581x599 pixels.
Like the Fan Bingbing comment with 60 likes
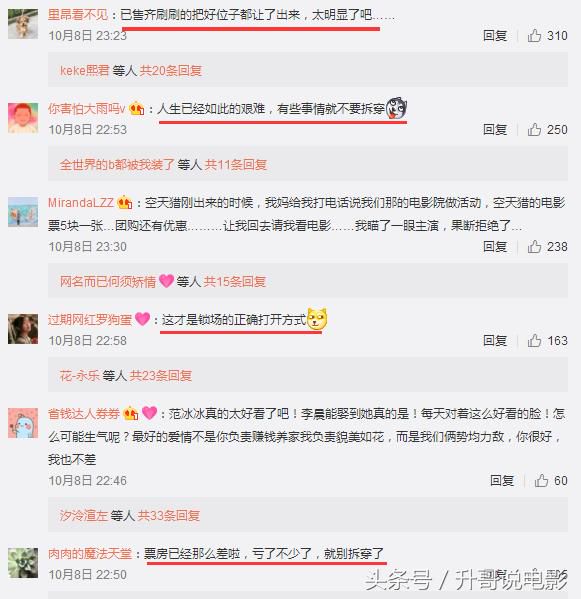(541, 481)
